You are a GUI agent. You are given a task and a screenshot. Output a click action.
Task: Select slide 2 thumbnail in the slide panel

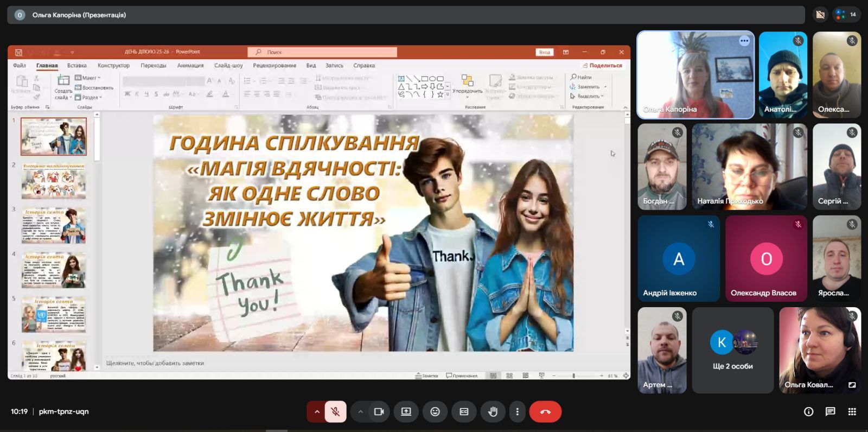click(x=54, y=181)
